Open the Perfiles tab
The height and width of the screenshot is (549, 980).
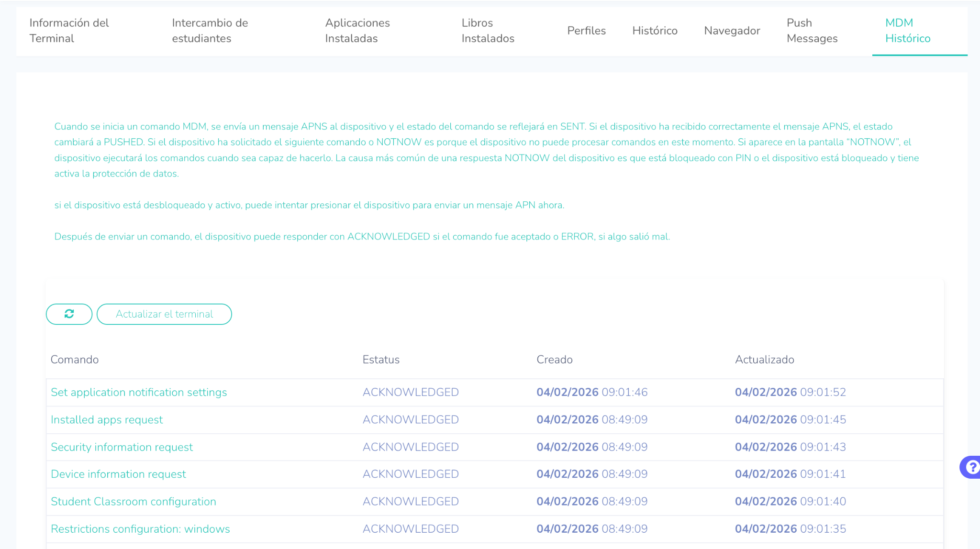click(x=586, y=31)
